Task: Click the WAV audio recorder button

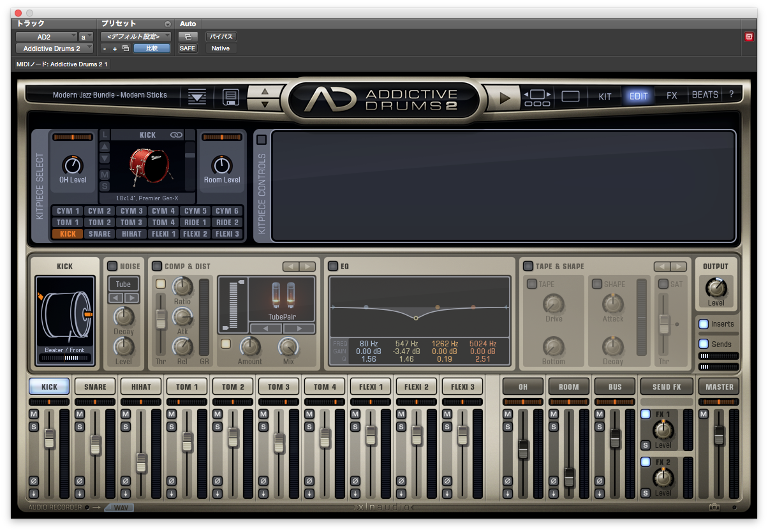Action: coord(119,508)
